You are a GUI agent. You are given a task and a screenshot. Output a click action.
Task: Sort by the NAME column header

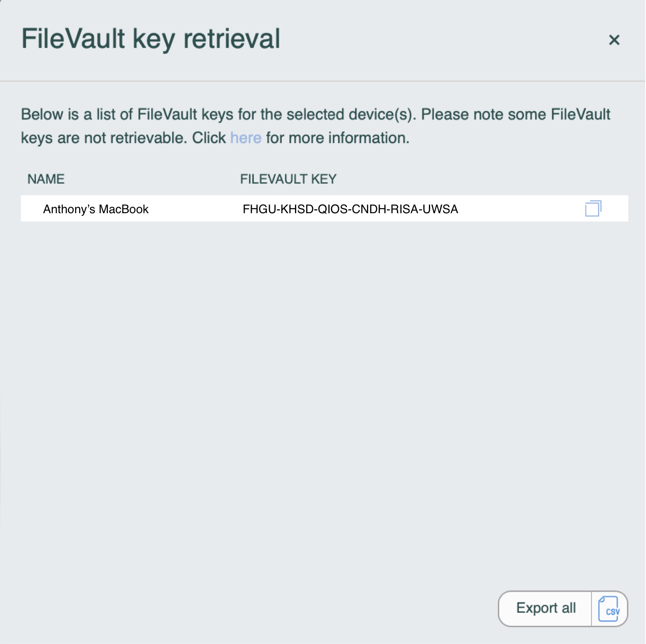[46, 179]
